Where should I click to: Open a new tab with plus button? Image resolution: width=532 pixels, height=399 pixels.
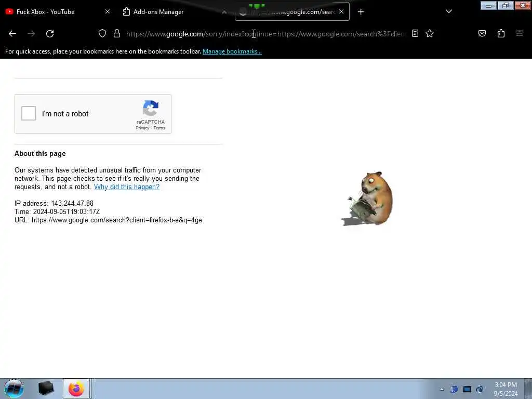click(361, 12)
